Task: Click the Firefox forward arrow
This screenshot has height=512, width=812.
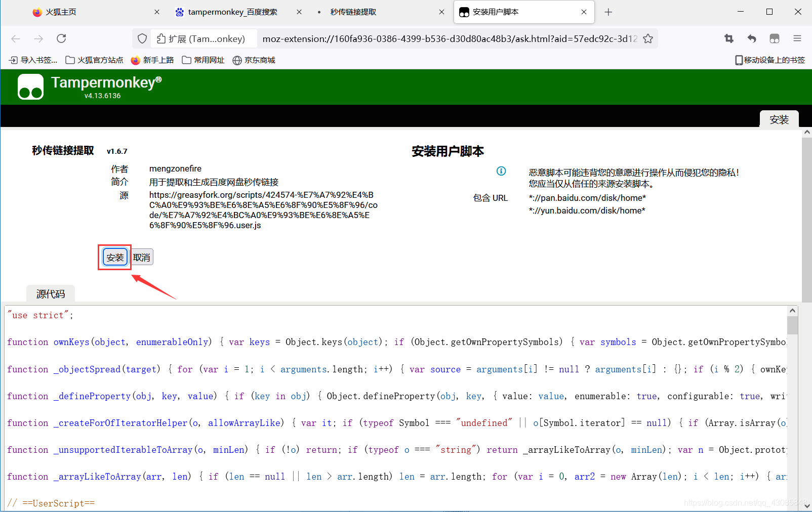Action: (38, 38)
